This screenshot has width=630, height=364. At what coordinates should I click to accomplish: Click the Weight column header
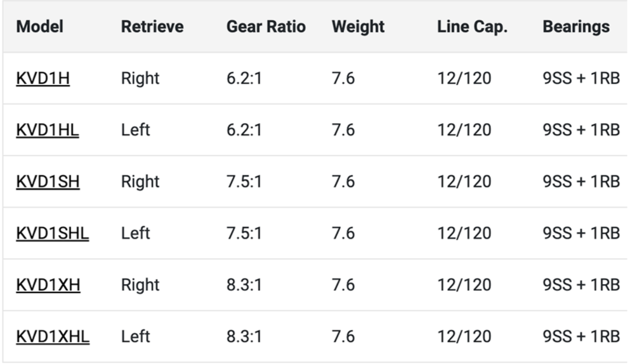358,27
